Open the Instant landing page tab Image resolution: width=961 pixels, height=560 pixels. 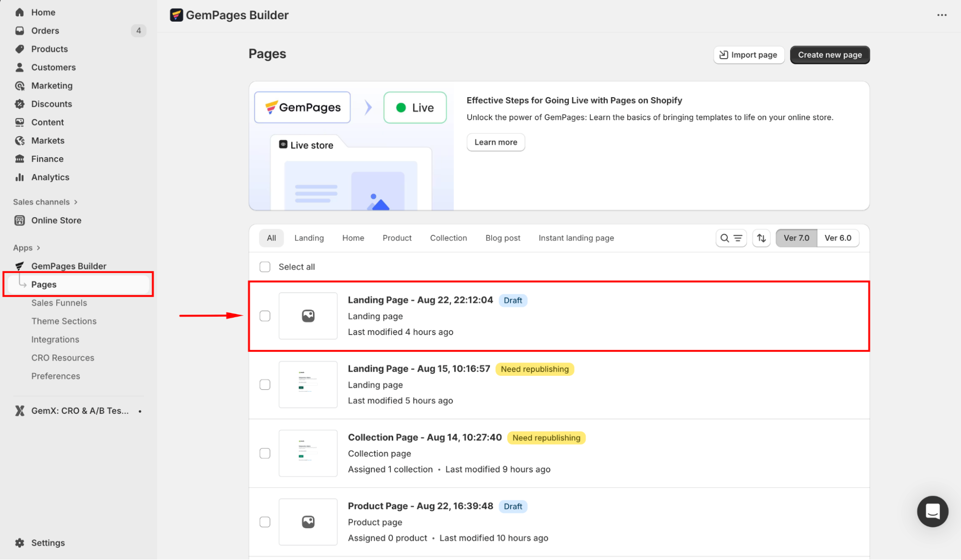tap(576, 238)
